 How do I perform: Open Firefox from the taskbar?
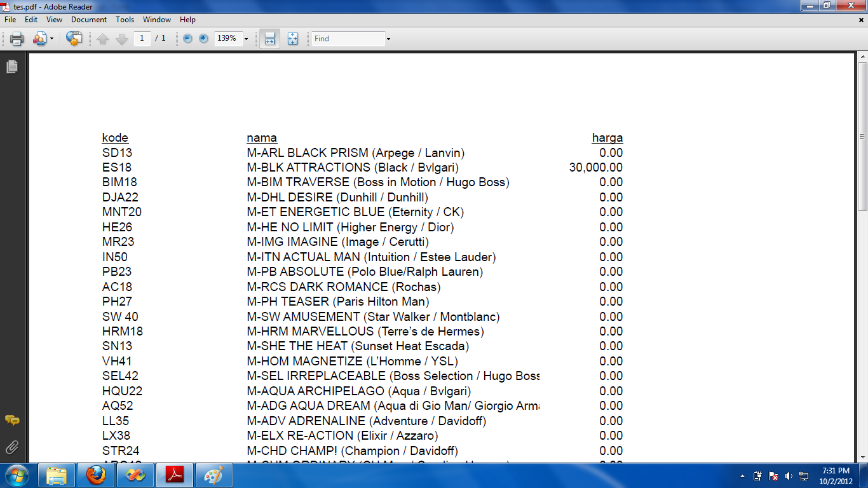(x=96, y=475)
